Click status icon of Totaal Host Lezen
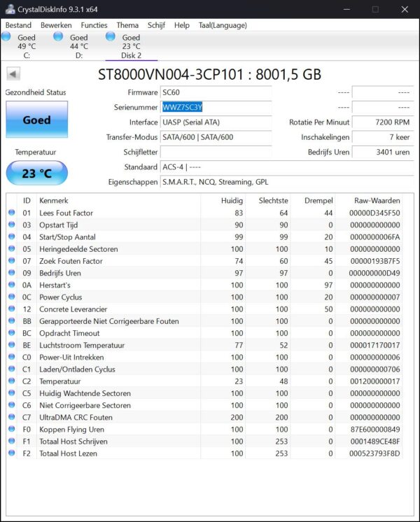 point(12,453)
